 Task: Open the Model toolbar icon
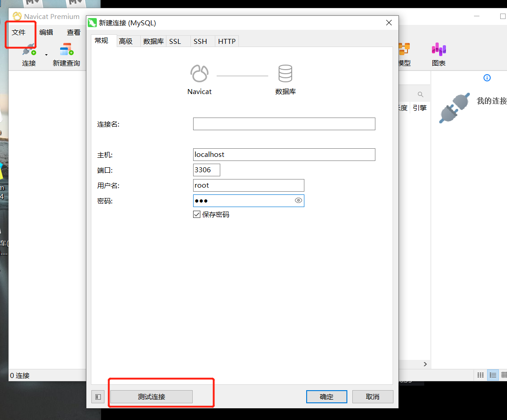[404, 49]
